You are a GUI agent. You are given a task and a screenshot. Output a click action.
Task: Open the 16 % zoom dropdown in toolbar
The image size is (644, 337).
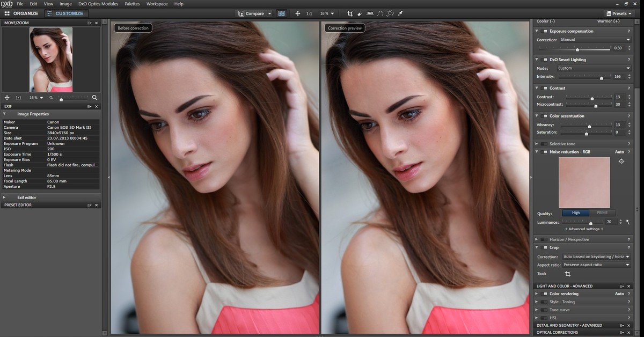327,13
